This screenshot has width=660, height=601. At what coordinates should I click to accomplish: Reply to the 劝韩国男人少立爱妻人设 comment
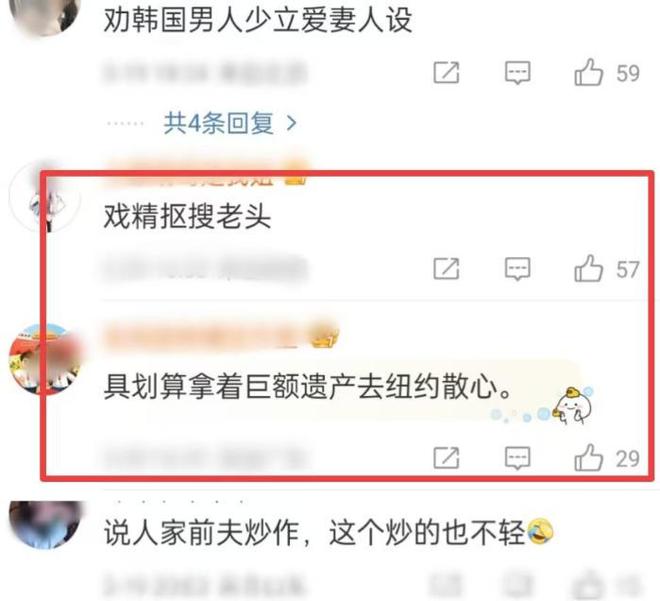click(x=517, y=73)
